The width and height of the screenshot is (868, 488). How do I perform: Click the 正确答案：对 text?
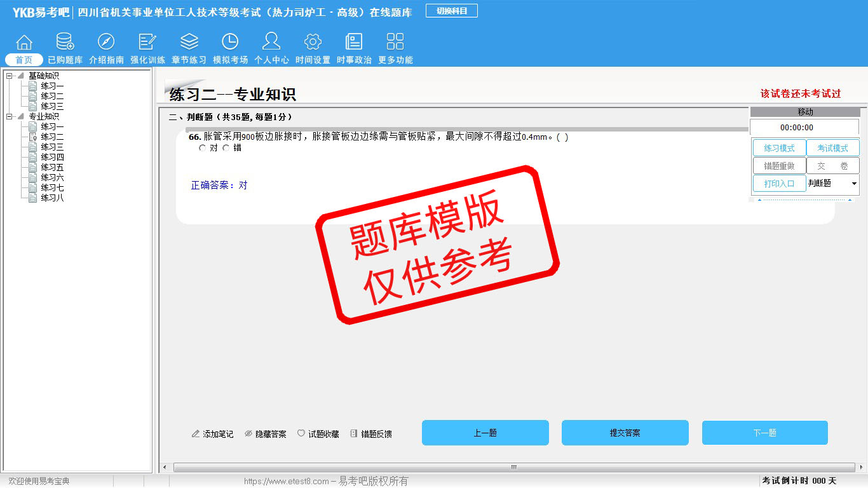pyautogui.click(x=219, y=186)
